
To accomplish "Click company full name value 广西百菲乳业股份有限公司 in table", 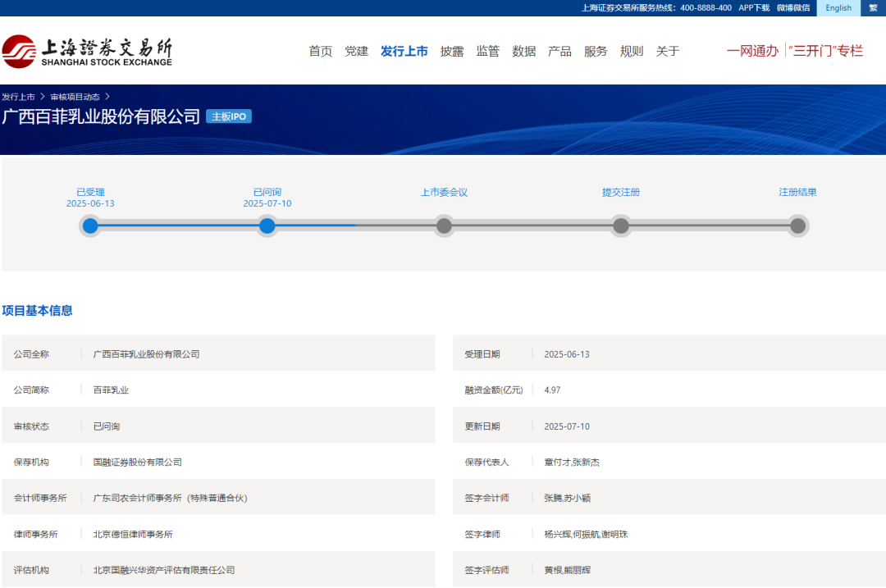I will click(x=146, y=354).
